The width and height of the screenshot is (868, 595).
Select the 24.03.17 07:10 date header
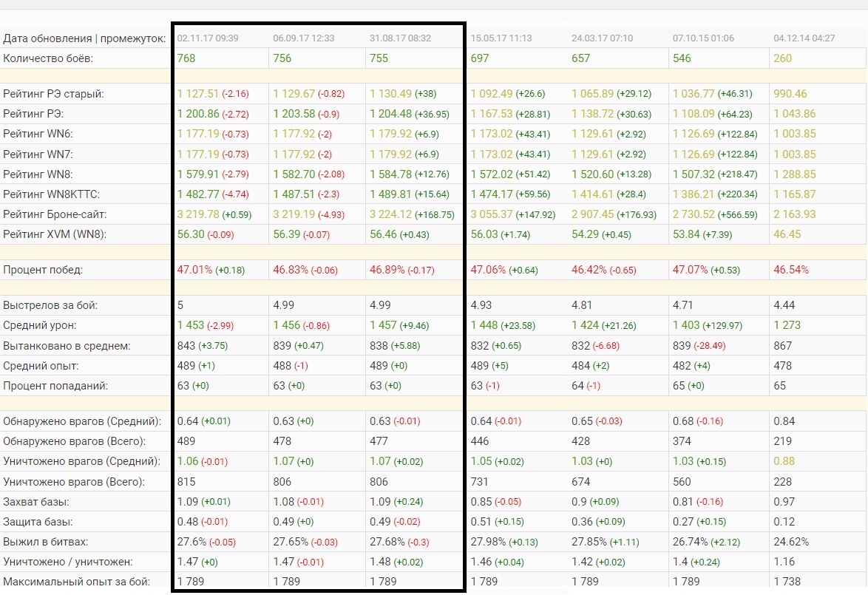[602, 38]
